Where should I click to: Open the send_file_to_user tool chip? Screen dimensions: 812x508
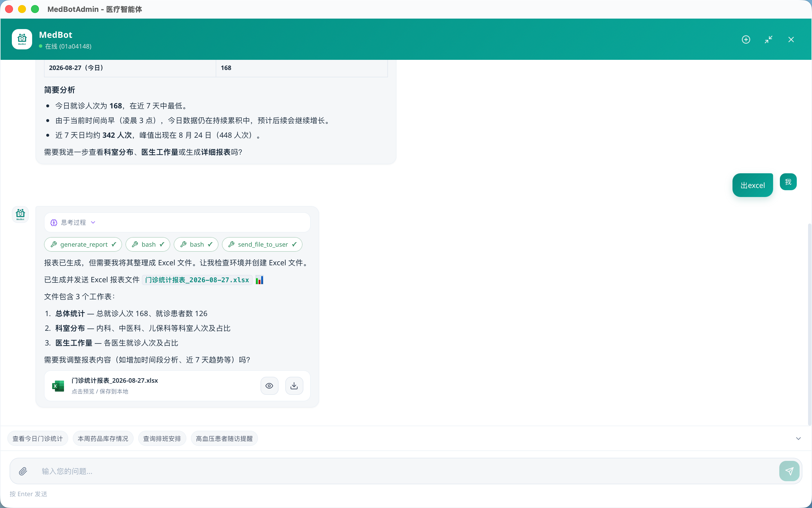coord(262,244)
